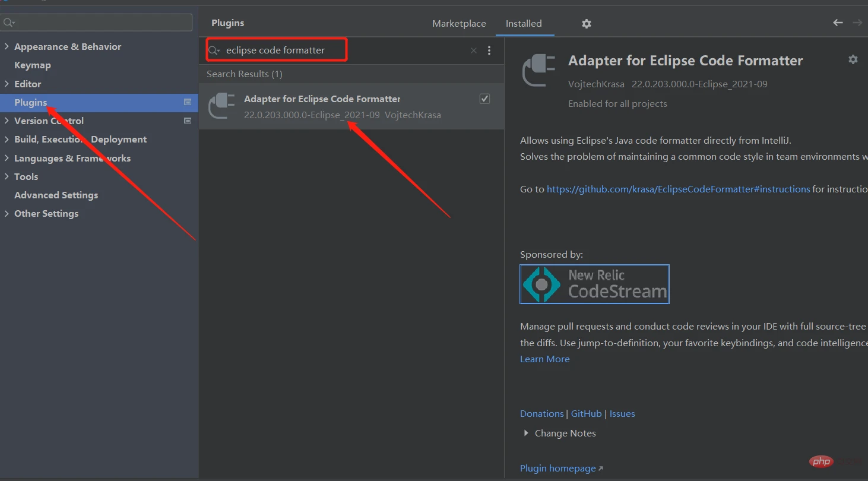Open the EclipseCodeFormatter GitHub instructions link

[x=678, y=189]
